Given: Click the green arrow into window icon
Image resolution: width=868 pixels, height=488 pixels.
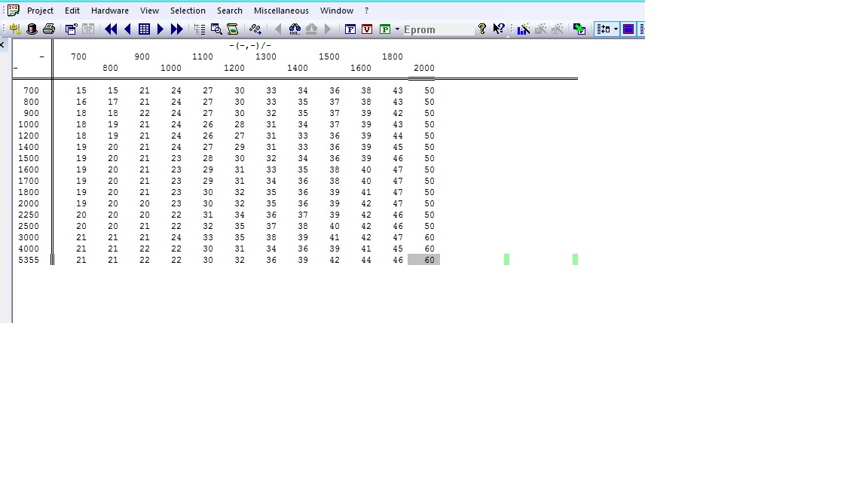Looking at the screenshot, I should 579,29.
